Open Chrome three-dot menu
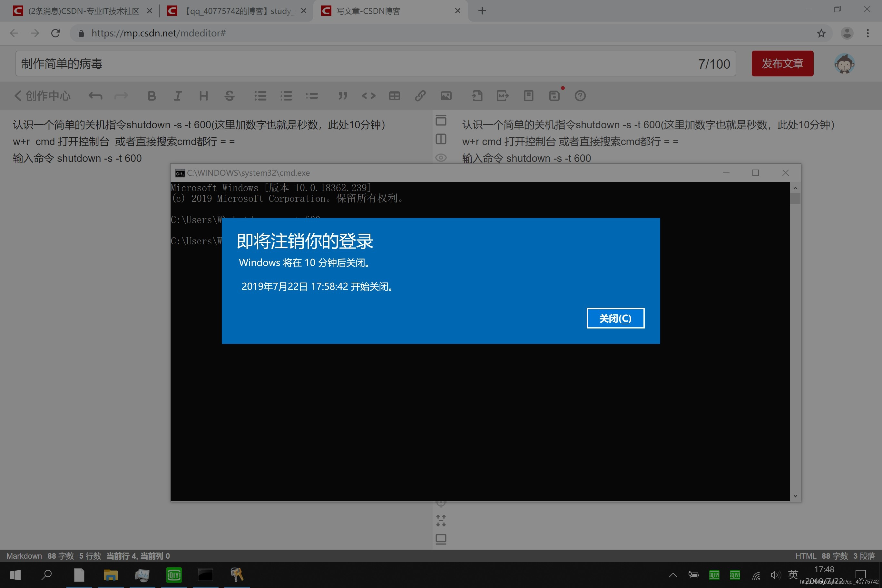This screenshot has width=882, height=588. (x=868, y=34)
